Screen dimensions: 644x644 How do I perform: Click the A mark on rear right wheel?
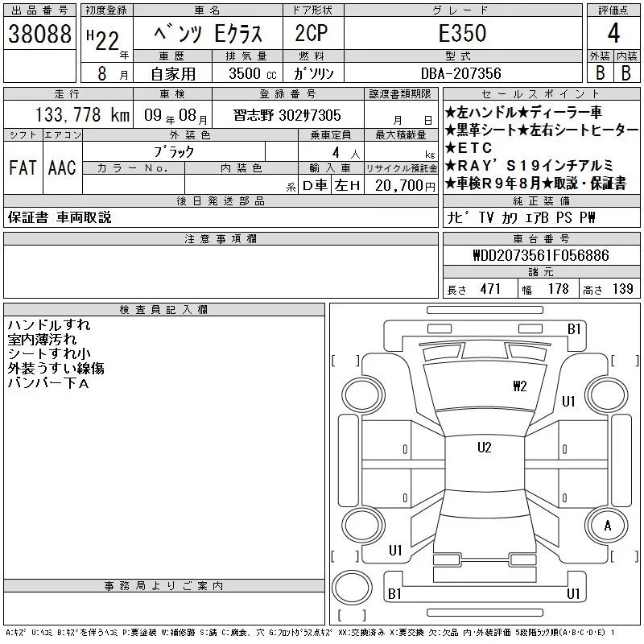click(608, 526)
